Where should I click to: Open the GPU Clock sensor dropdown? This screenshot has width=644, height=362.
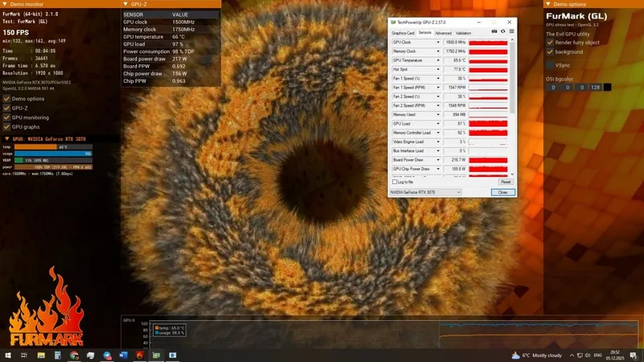[x=438, y=43]
